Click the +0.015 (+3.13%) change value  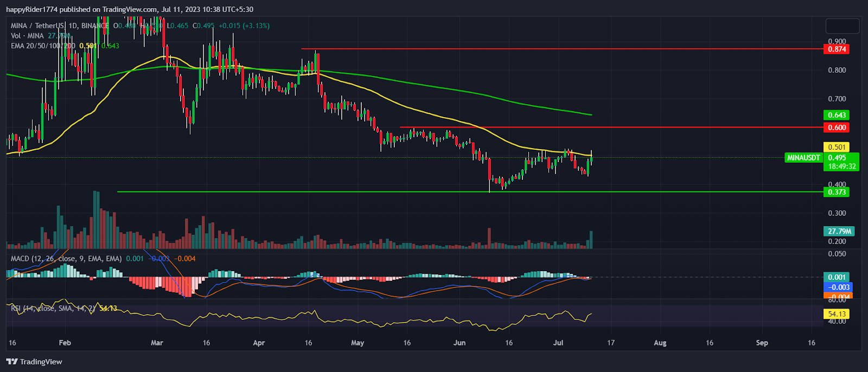point(244,25)
